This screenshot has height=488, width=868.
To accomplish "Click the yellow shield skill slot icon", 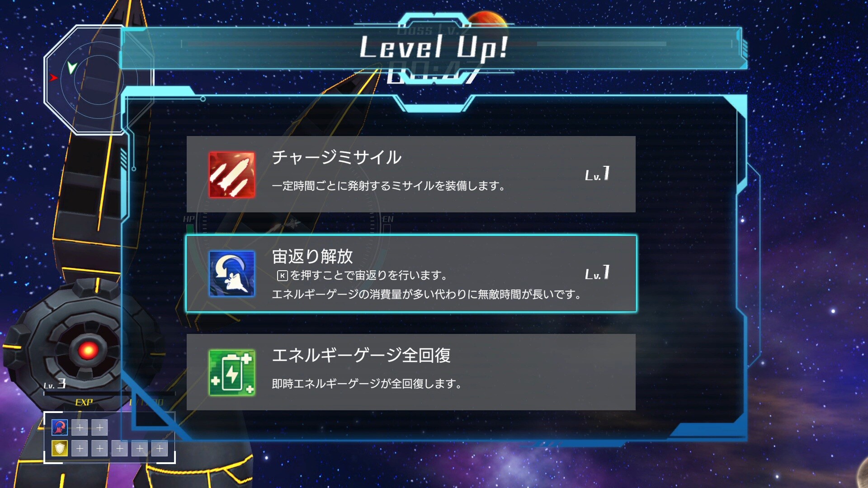I will click(60, 448).
